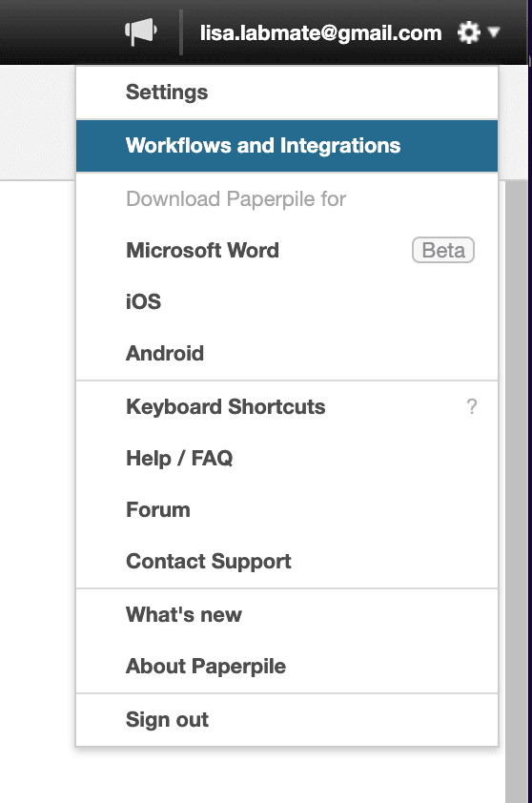Viewport: 532px width, 803px height.
Task: Open Keyboard Shortcuts
Action: point(287,406)
